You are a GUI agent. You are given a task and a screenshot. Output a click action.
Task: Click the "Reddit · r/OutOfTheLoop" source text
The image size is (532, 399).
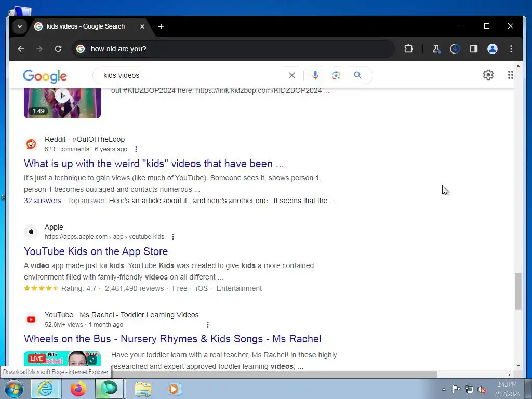click(x=85, y=139)
